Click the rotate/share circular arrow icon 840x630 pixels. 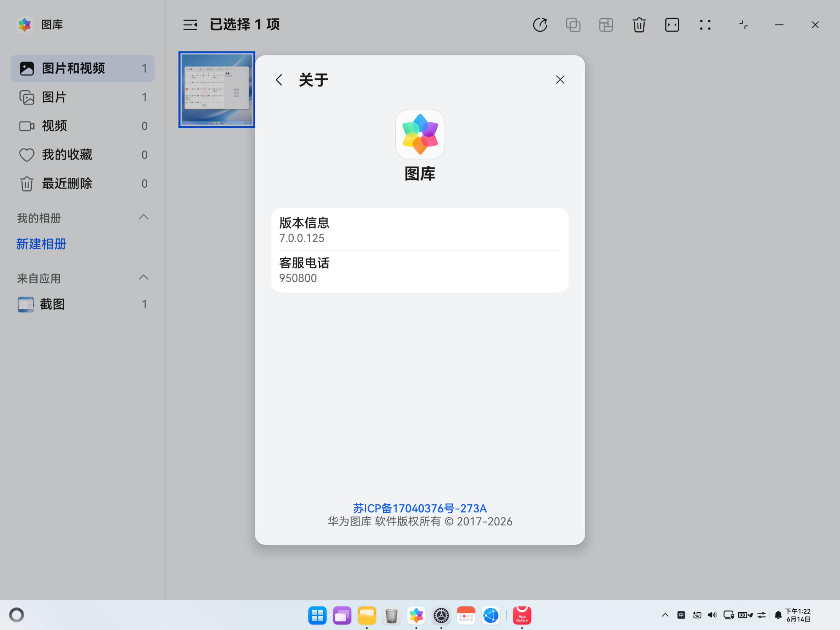[x=540, y=25]
